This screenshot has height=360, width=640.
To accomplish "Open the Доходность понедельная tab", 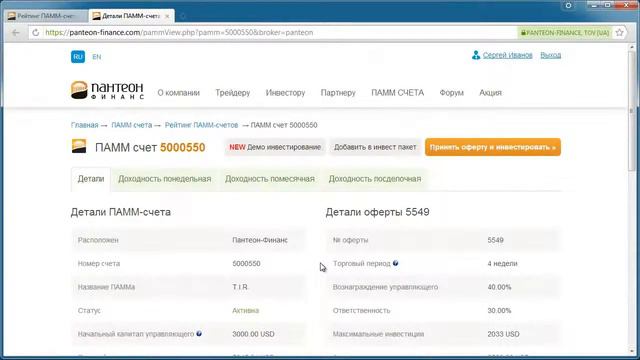I will (x=164, y=179).
